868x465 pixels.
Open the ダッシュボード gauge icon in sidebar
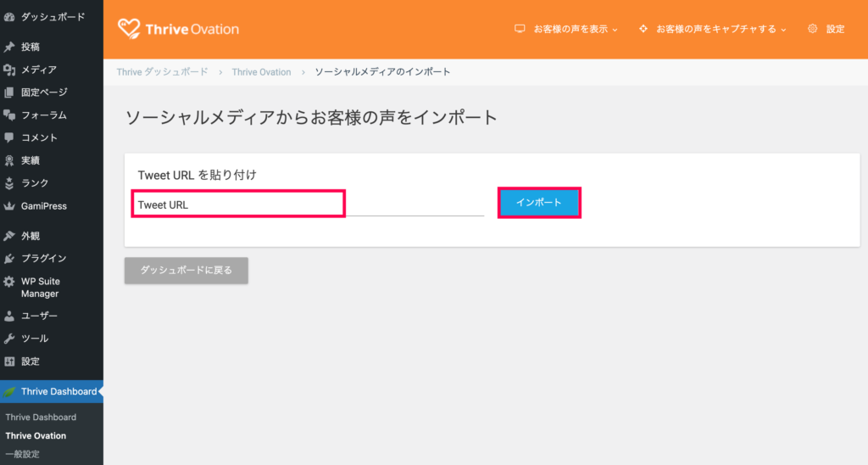(x=8, y=17)
